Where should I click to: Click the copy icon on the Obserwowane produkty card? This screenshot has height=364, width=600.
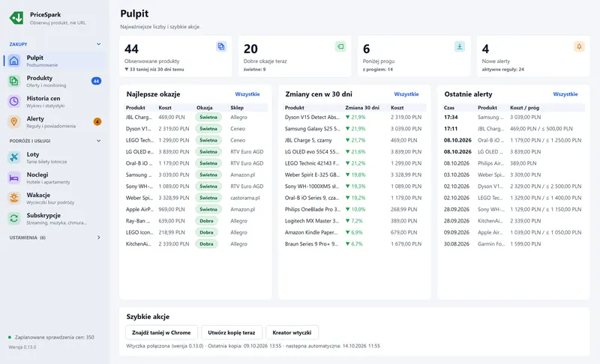[x=221, y=46]
